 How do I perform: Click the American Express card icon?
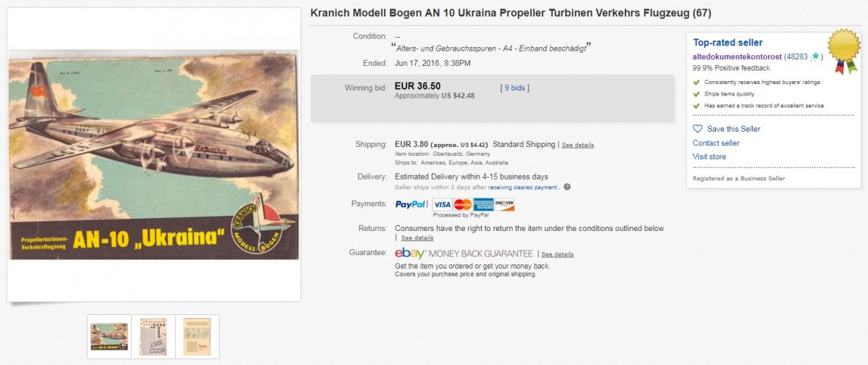(x=483, y=204)
